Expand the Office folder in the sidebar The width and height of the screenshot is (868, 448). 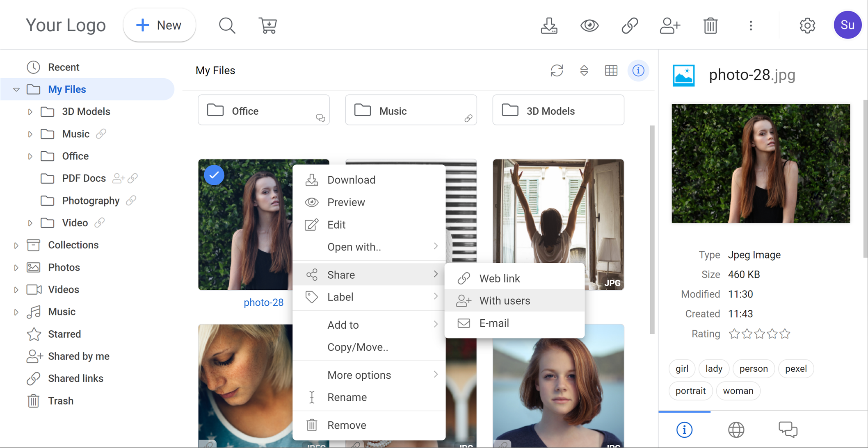(x=30, y=156)
